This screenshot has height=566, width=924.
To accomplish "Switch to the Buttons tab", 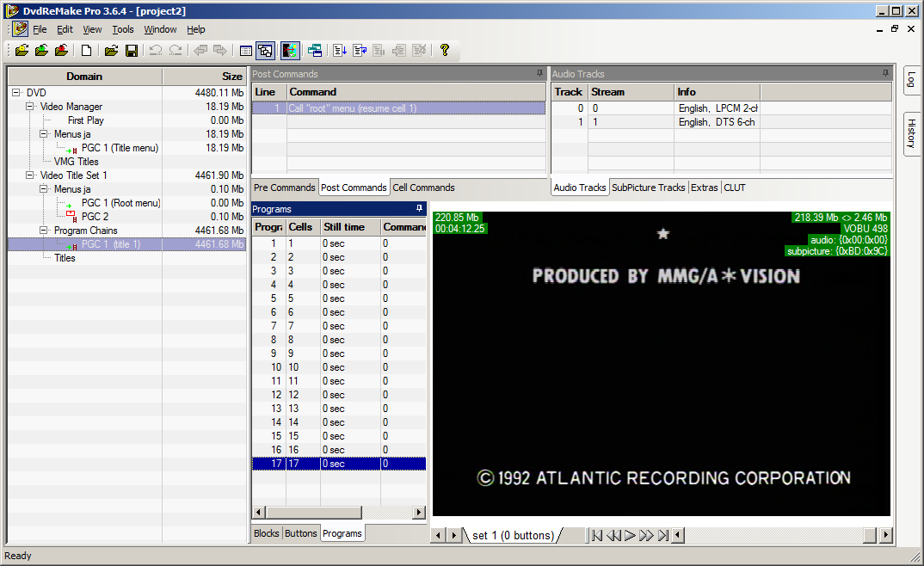I will point(300,533).
